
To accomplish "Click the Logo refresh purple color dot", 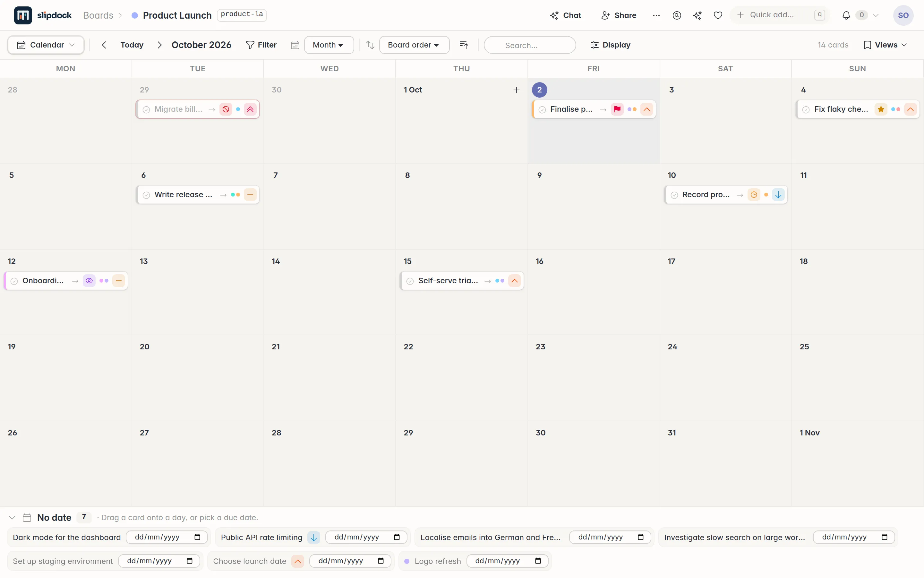I will (x=407, y=561).
